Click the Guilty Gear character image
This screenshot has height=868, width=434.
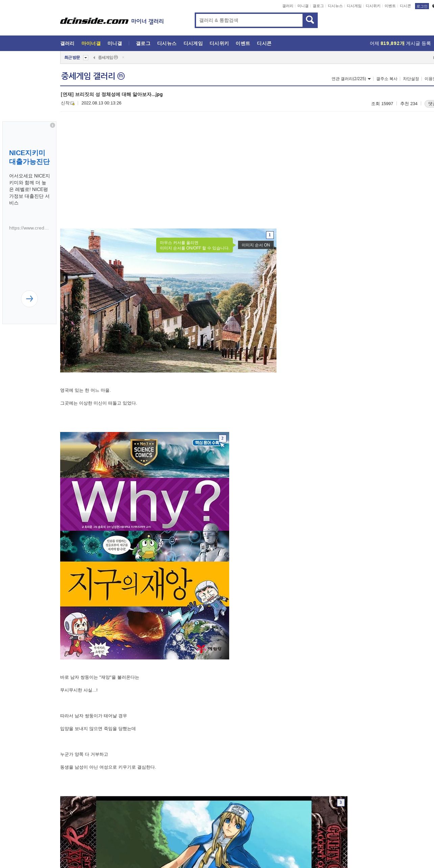(204, 832)
